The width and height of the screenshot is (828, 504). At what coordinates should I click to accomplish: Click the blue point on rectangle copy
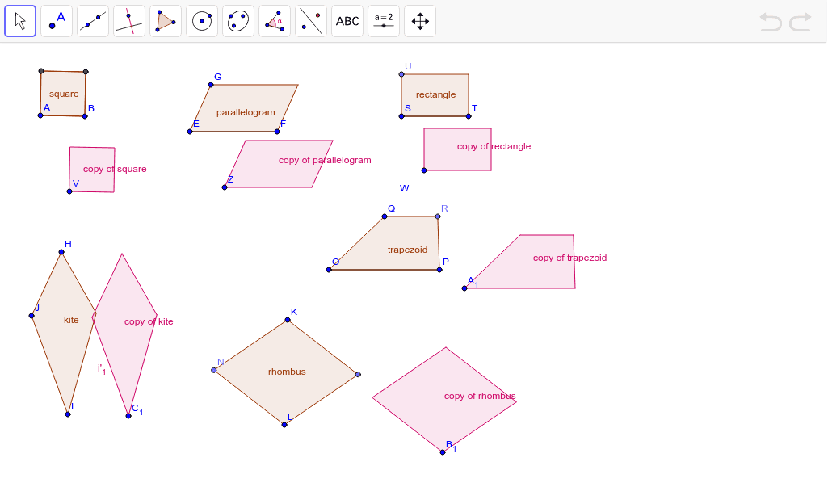pyautogui.click(x=424, y=170)
